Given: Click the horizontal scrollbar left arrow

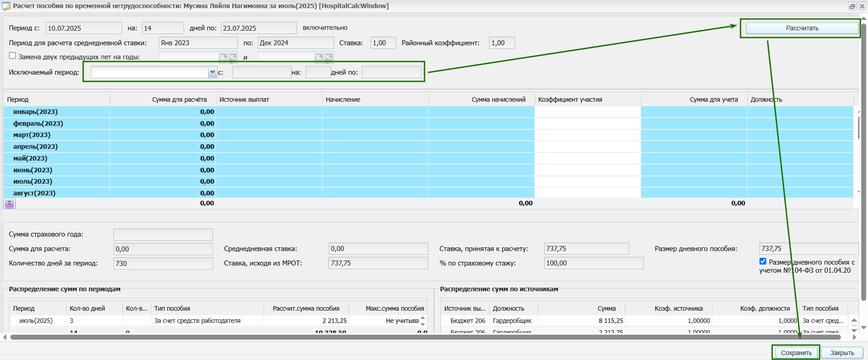Looking at the screenshot, I should [5, 337].
